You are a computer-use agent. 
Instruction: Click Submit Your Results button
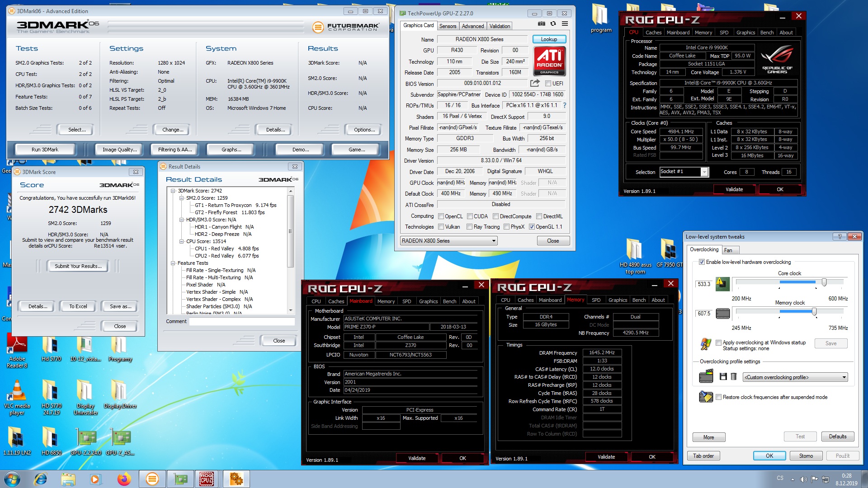(x=78, y=266)
